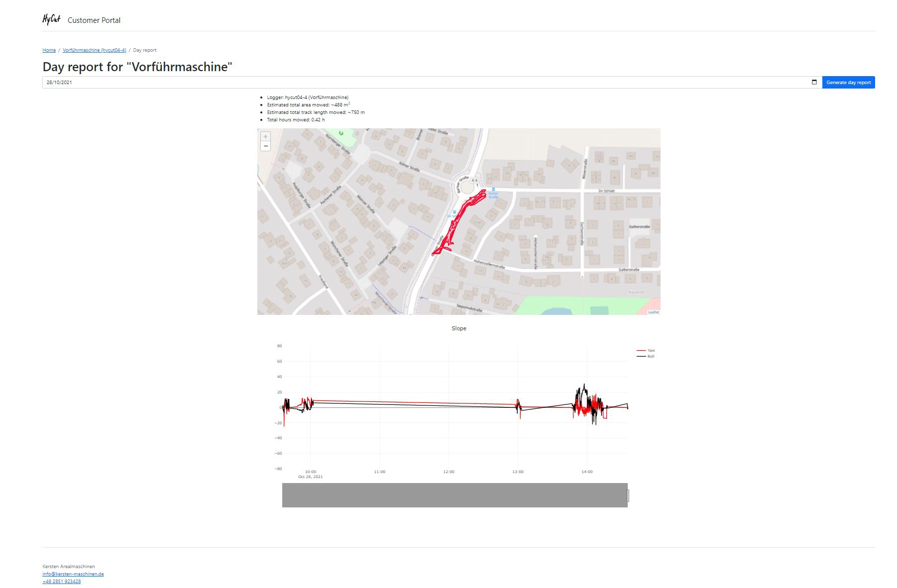Viewport: 897px width, 588px height.
Task: Zoom out on the map
Action: (x=265, y=146)
